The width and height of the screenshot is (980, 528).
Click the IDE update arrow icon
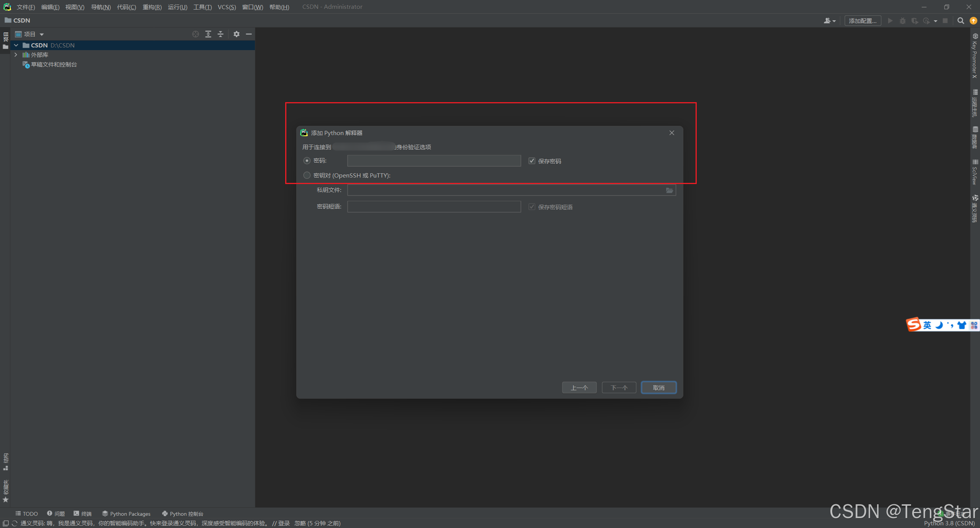click(973, 21)
